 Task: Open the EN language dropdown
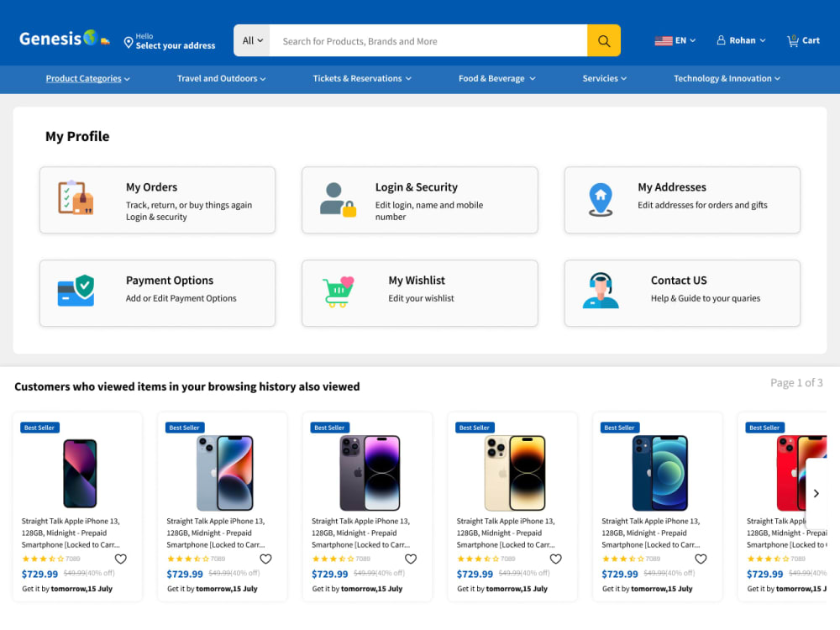(x=685, y=40)
